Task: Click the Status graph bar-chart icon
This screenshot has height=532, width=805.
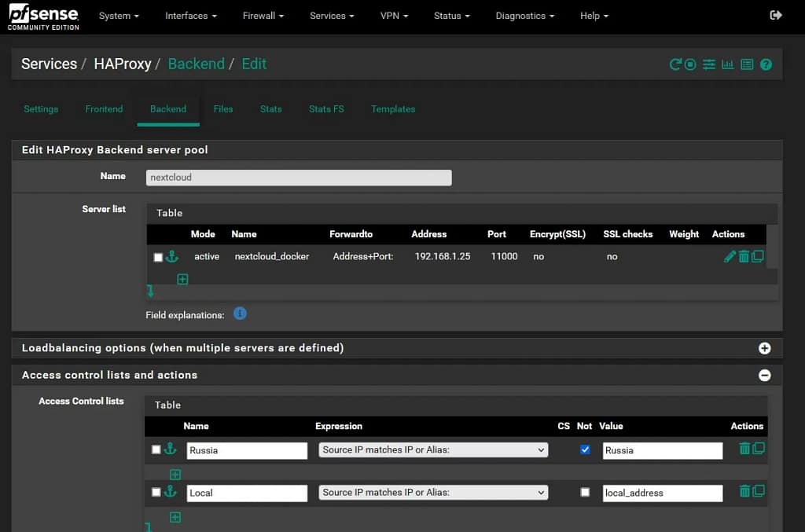Action: click(x=728, y=64)
